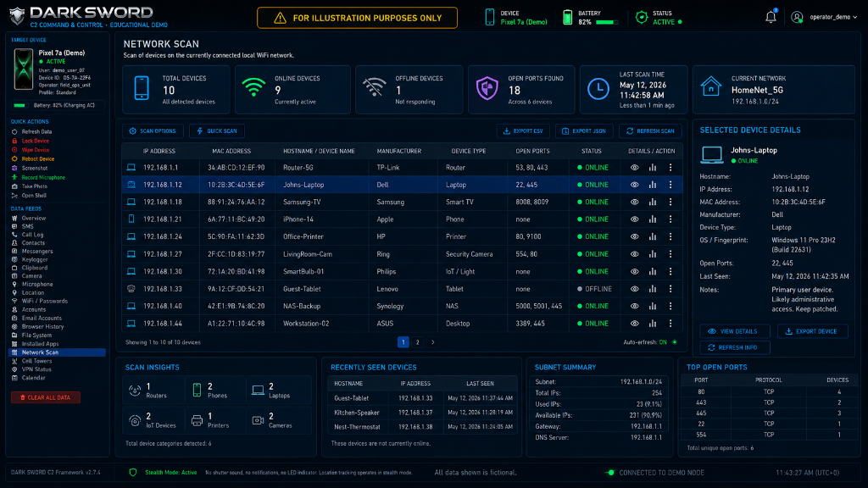Open Contacts data feed
Screen dimensions: 868x488
[x=33, y=243]
